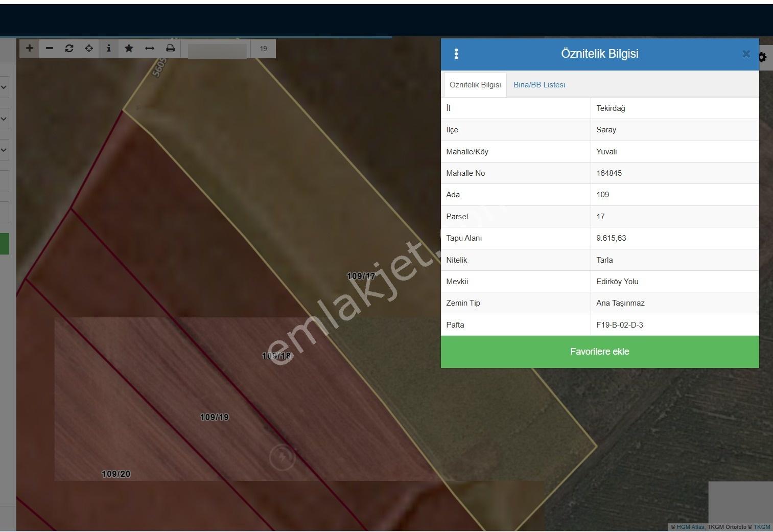773x532 pixels.
Task: Refresh the map with the reload icon
Action: (69, 49)
